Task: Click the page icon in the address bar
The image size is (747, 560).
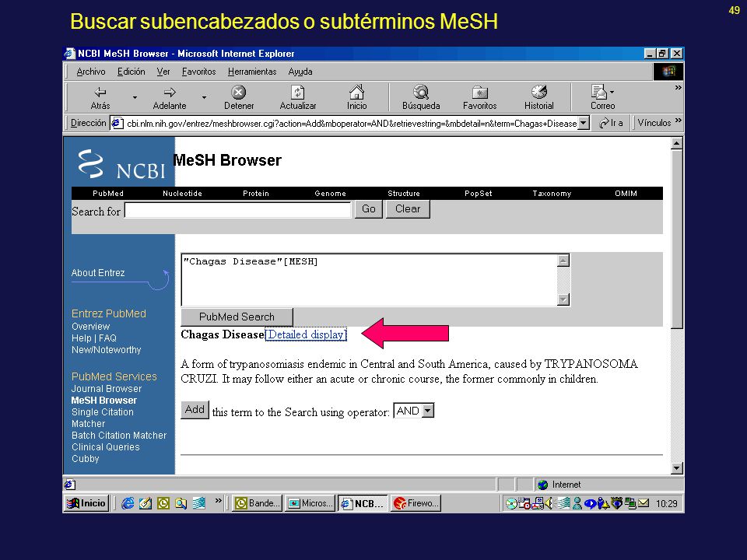Action: coord(117,124)
